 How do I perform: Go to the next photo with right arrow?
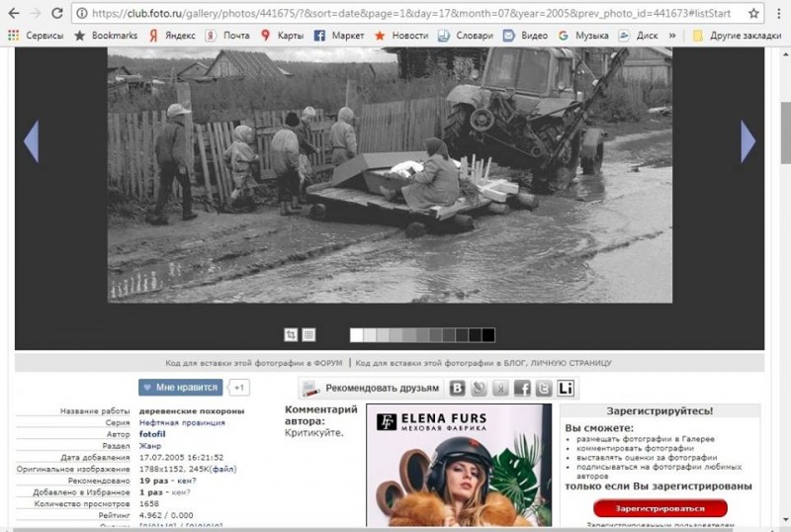[747, 141]
